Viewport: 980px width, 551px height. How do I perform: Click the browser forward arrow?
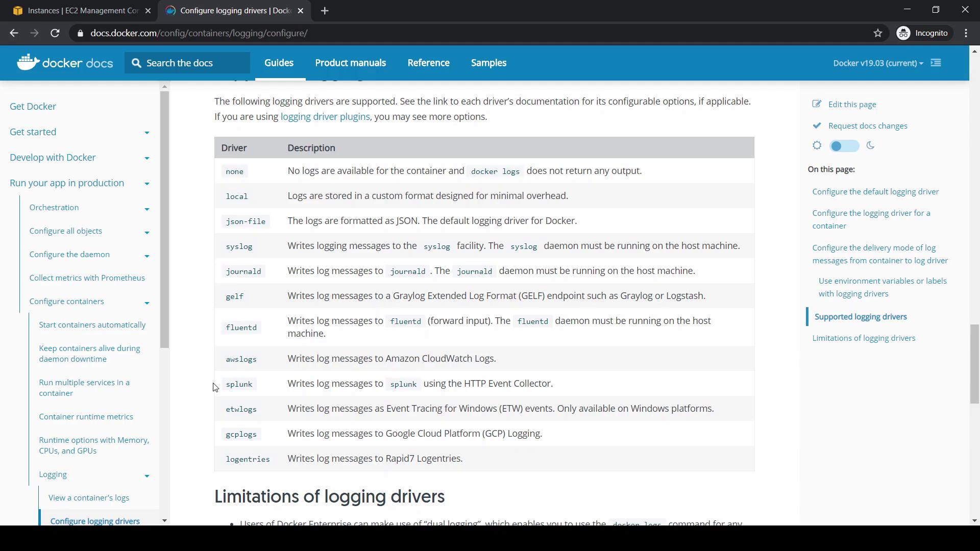34,33
